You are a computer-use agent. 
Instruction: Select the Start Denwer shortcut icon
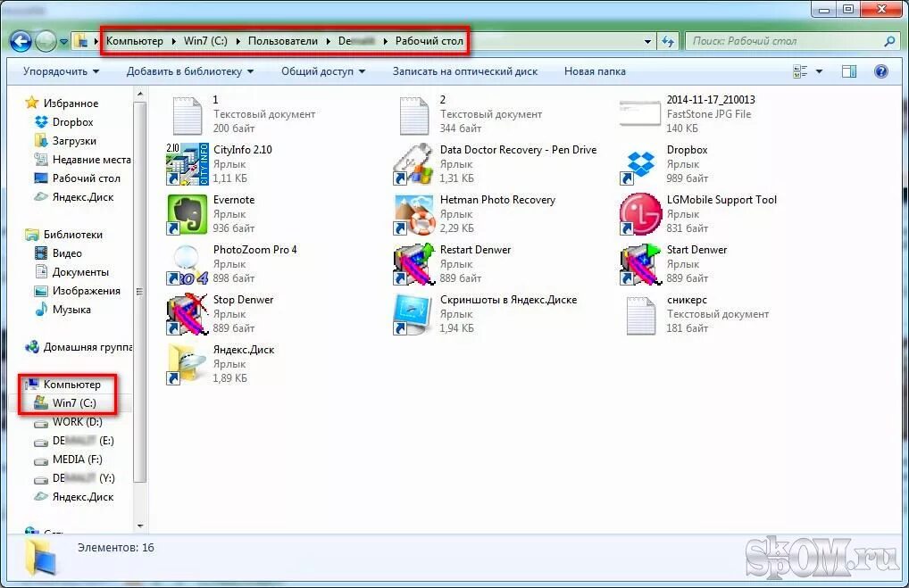(640, 264)
